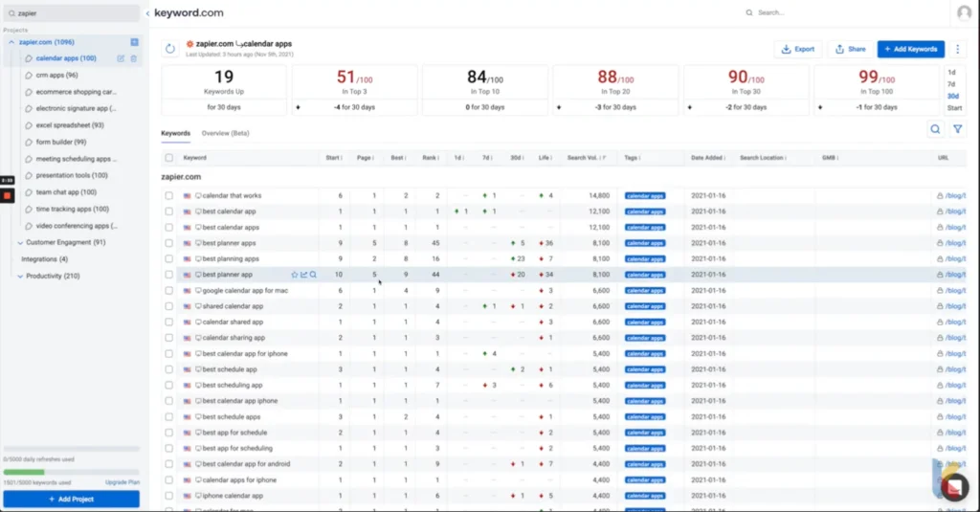Sort by the Search Vol. column header
This screenshot has width=980, height=512.
tap(587, 158)
